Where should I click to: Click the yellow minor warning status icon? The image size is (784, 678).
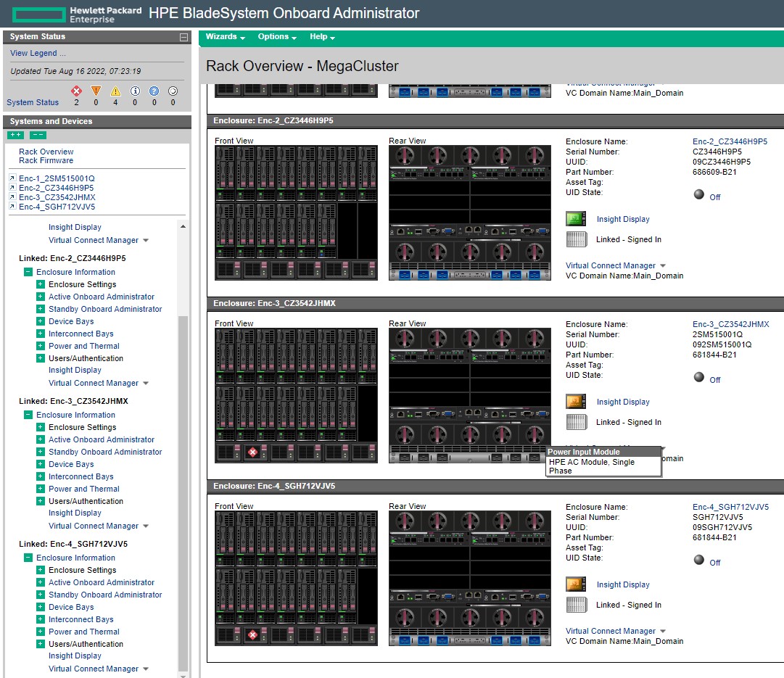tap(115, 91)
